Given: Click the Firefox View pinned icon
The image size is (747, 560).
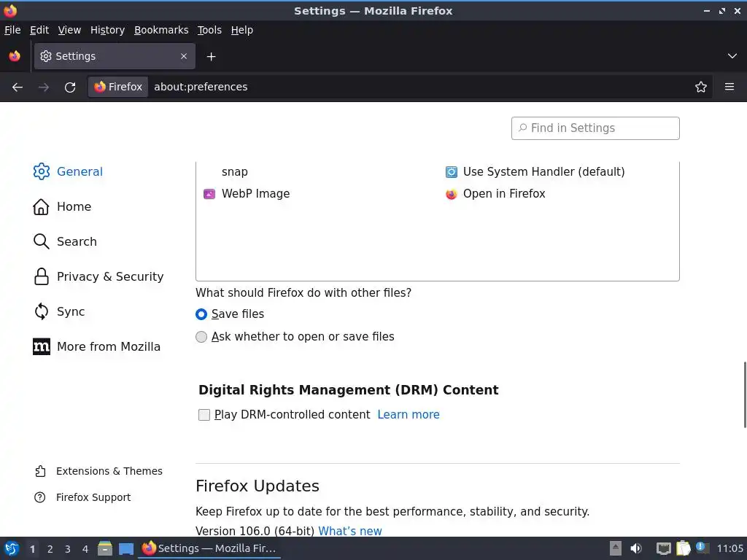Looking at the screenshot, I should coord(15,56).
